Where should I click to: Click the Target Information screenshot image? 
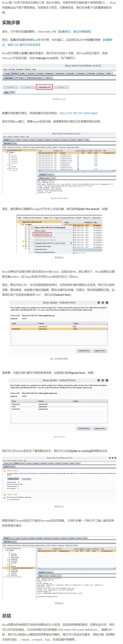click(59, 163)
